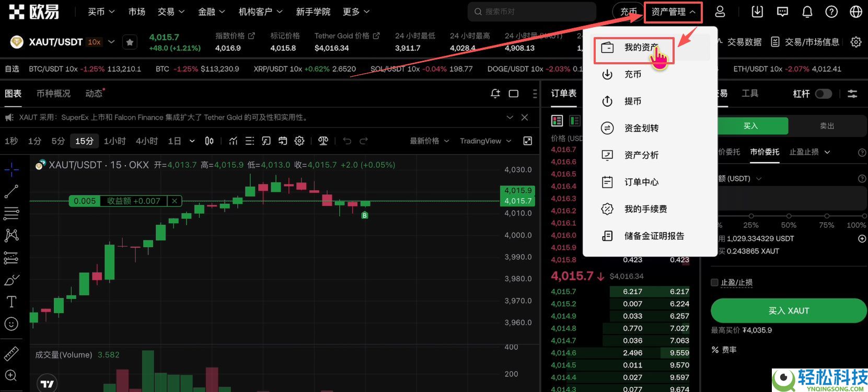Click the balance scale compare icon
The image size is (868, 392).
click(x=323, y=141)
